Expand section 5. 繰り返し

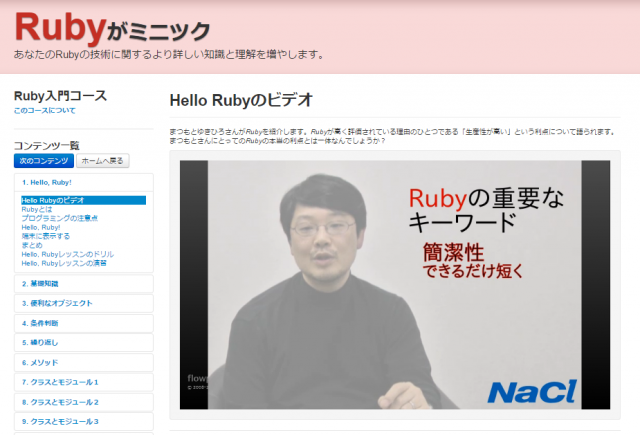point(84,342)
